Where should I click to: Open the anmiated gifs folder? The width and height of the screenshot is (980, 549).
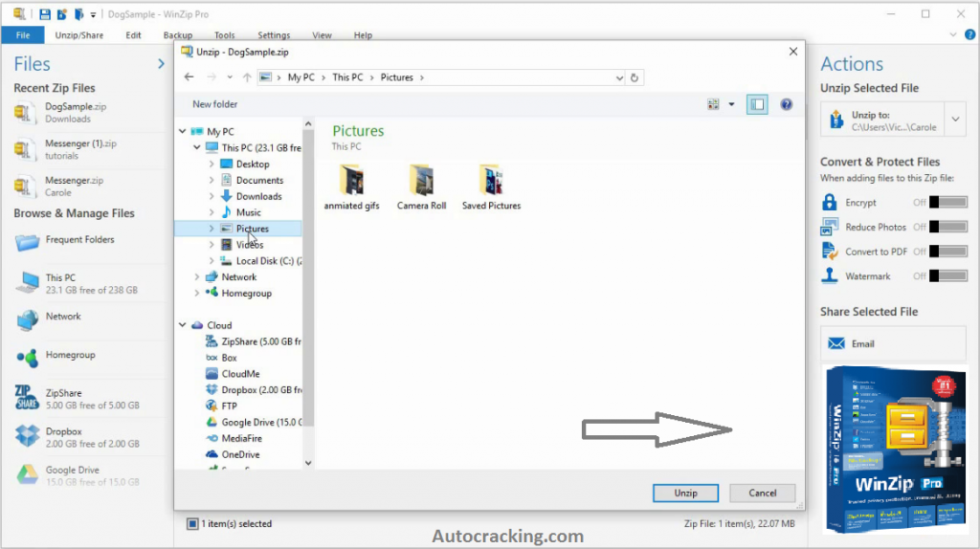(352, 187)
